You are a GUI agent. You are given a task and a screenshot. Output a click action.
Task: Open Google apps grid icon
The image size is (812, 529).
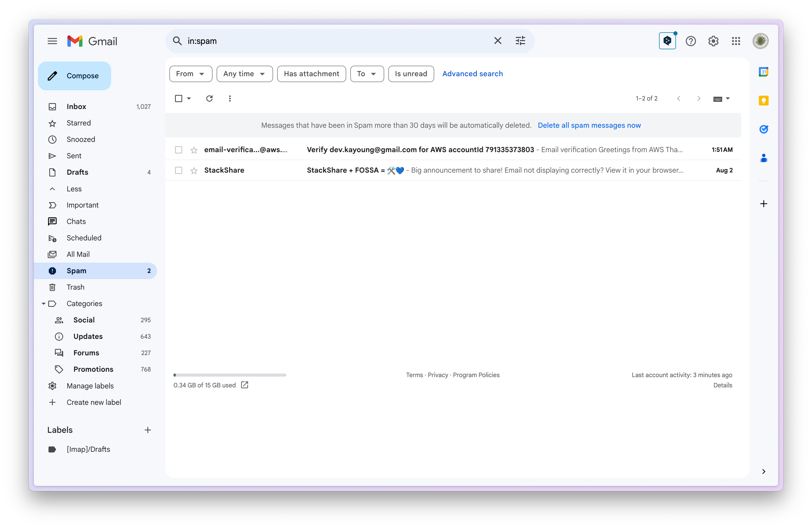coord(736,41)
